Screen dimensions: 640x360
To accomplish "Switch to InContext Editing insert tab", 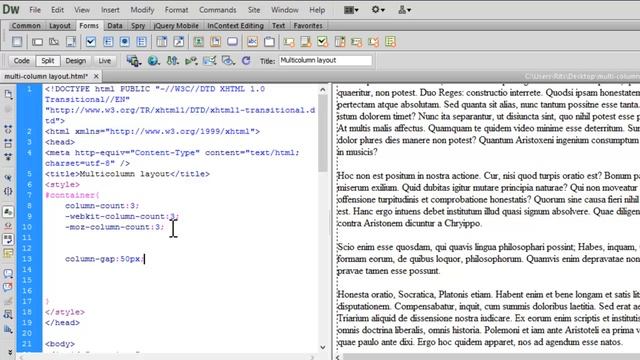I will coord(236,26).
